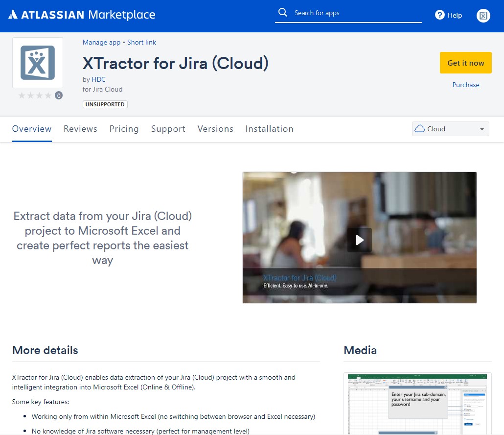Image resolution: width=504 pixels, height=435 pixels.
Task: Open the Pricing tab
Action: [x=124, y=129]
